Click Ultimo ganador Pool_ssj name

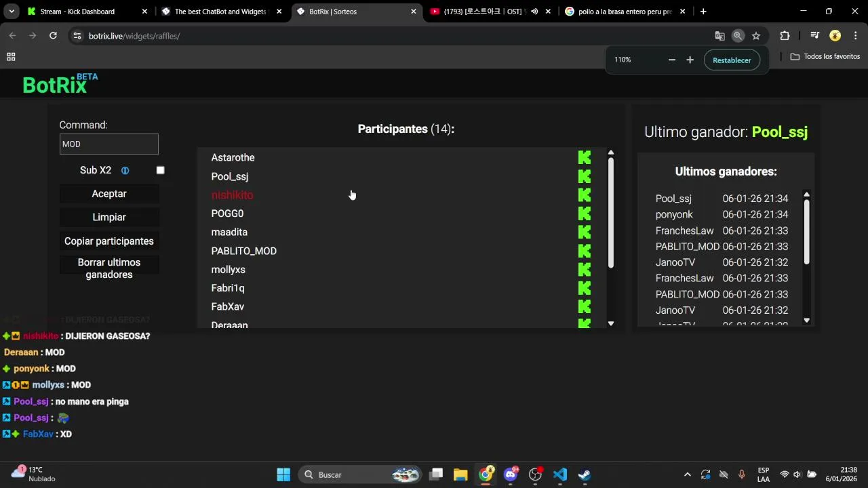click(780, 132)
